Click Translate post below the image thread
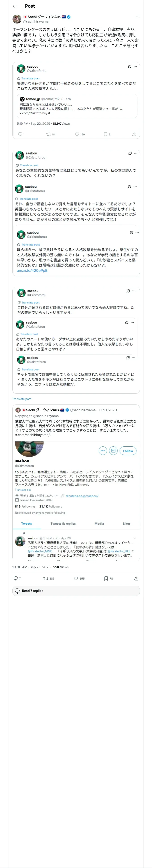Image resolution: width=152 pixels, height=868 pixels. tap(22, 399)
